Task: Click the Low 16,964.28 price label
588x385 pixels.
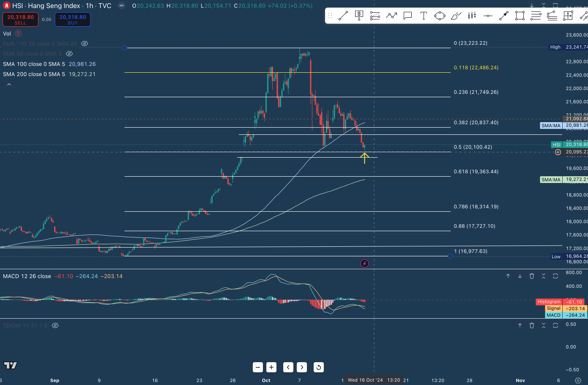Action: 569,257
